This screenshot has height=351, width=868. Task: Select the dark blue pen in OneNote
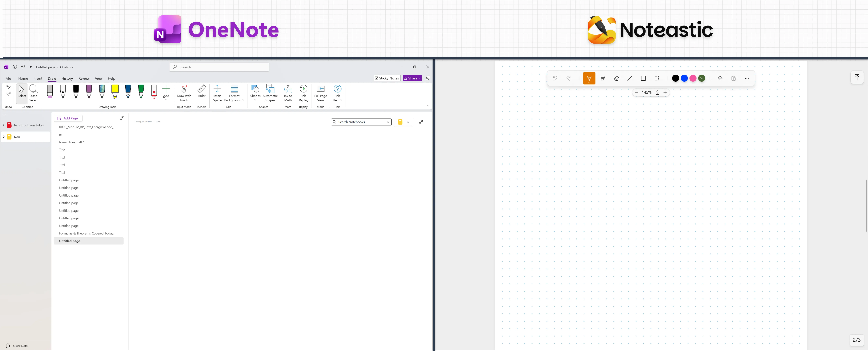tap(128, 91)
